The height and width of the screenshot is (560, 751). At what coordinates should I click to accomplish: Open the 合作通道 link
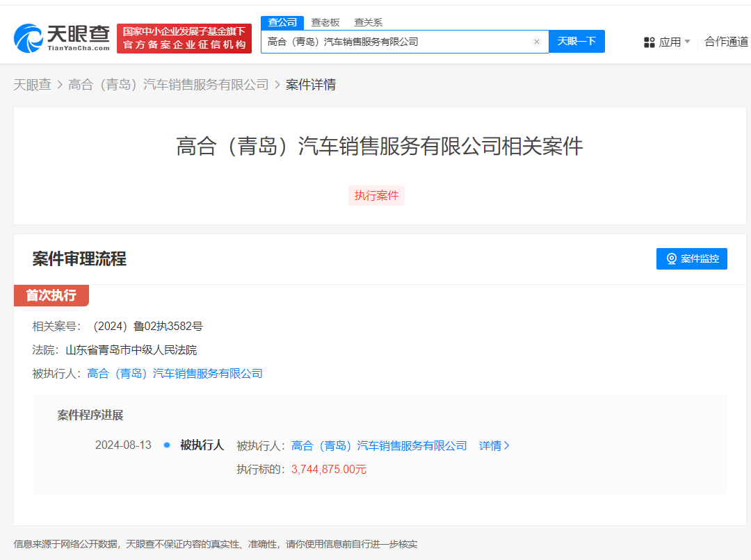[x=725, y=42]
